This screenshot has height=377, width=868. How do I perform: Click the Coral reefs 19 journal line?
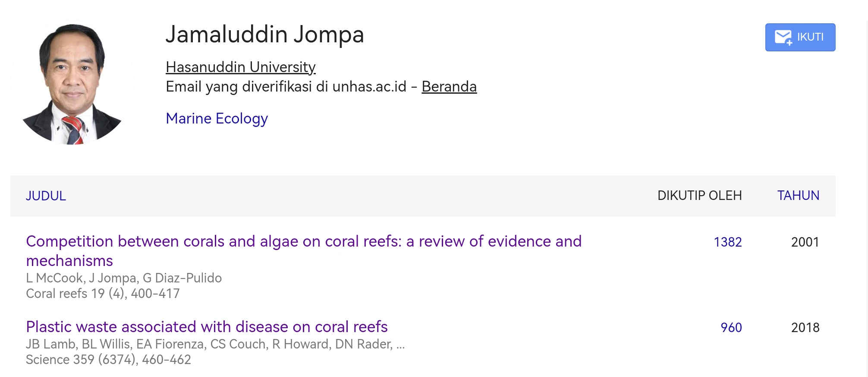point(103,294)
